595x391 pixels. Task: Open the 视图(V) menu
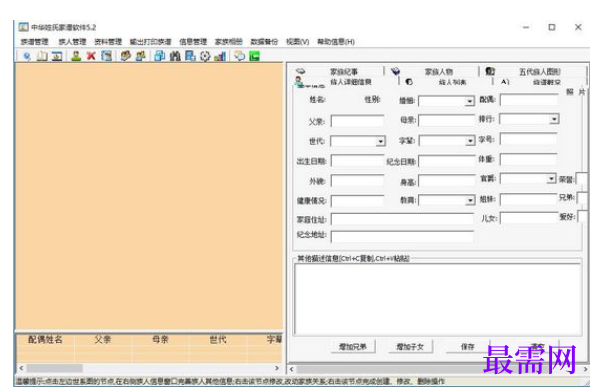[x=298, y=42]
